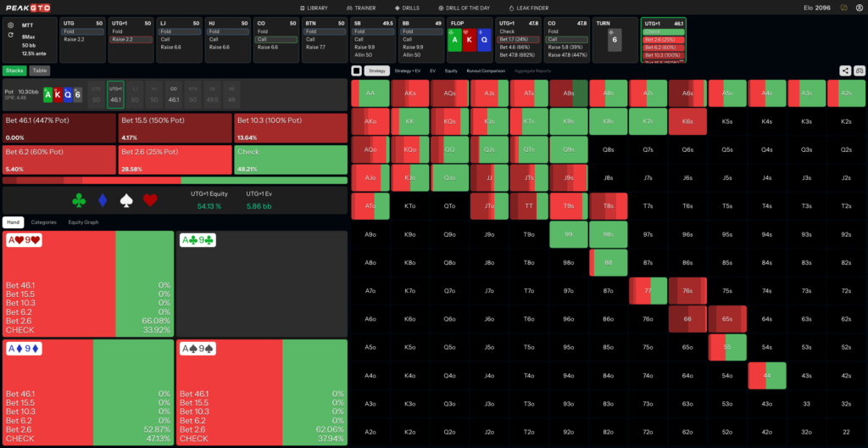Click the strategy frequency bar
Viewport: 868px width, 448px height.
click(175, 180)
